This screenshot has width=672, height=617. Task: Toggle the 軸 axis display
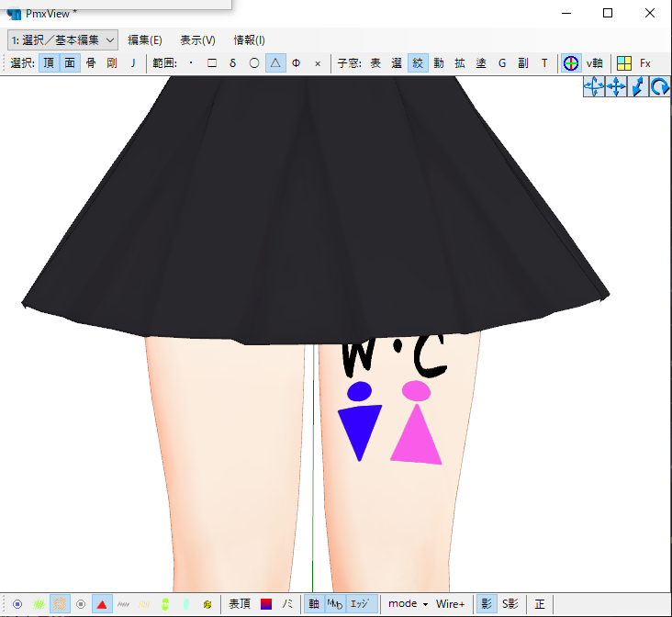click(314, 604)
